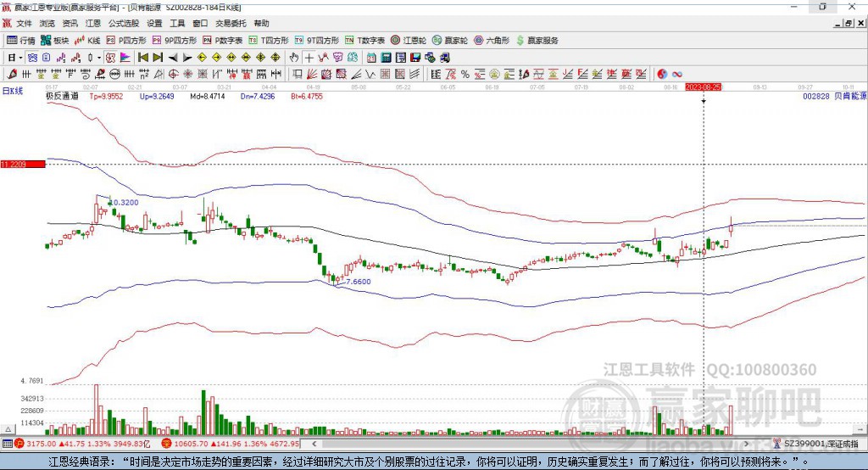Open the 帮助 menu
This screenshot has height=470, width=868.
point(261,23)
